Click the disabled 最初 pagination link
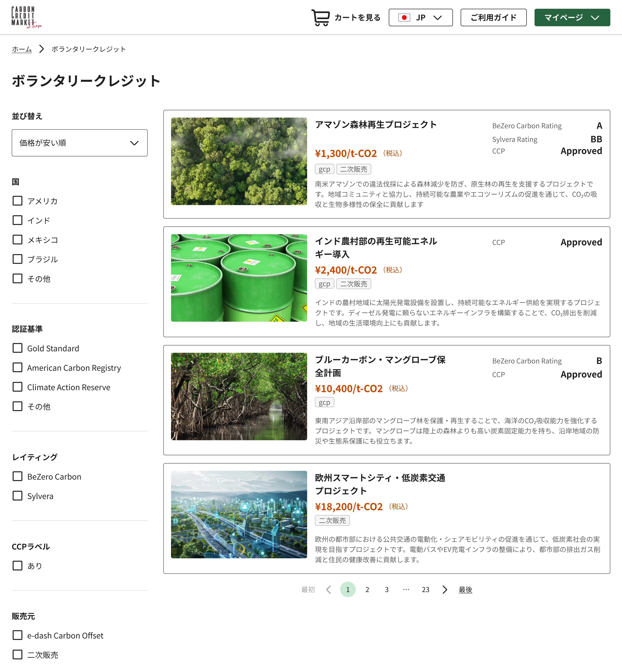Screen dimensions: 622x672 point(308,590)
